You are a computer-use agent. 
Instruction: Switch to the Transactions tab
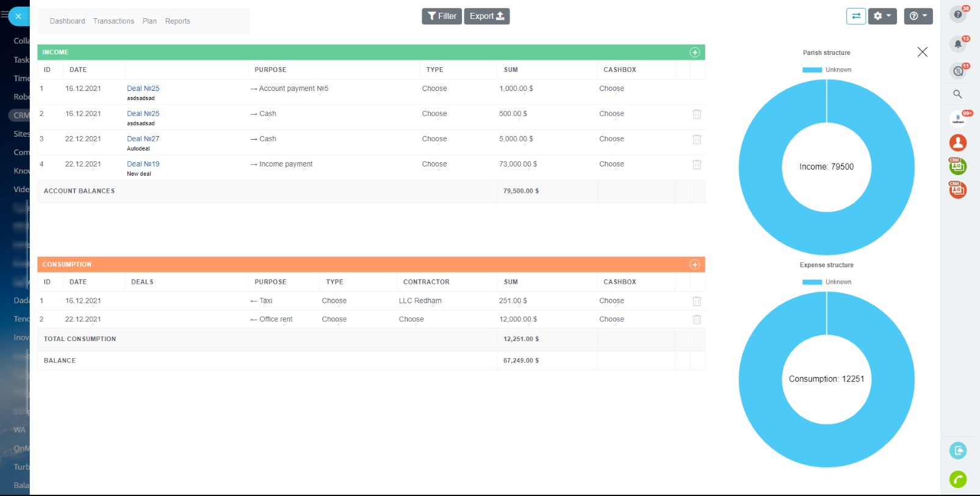113,21
